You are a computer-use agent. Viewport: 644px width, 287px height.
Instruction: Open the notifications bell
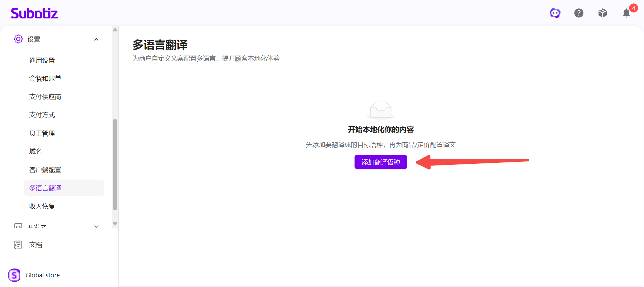coord(627,13)
